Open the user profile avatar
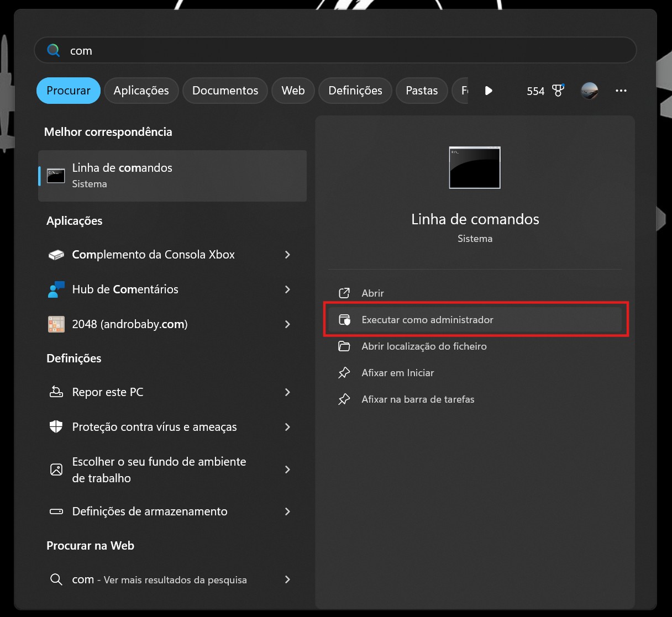Screen dimensions: 672x617 coord(590,91)
